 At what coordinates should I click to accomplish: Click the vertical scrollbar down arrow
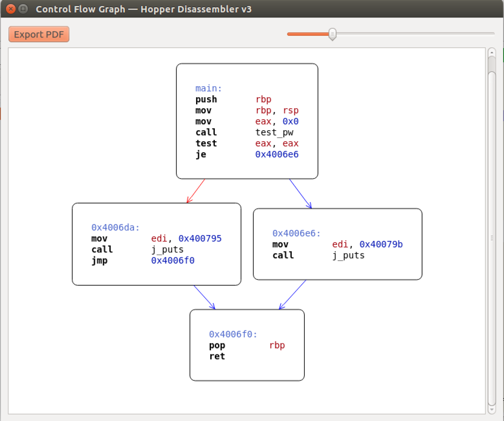492,409
